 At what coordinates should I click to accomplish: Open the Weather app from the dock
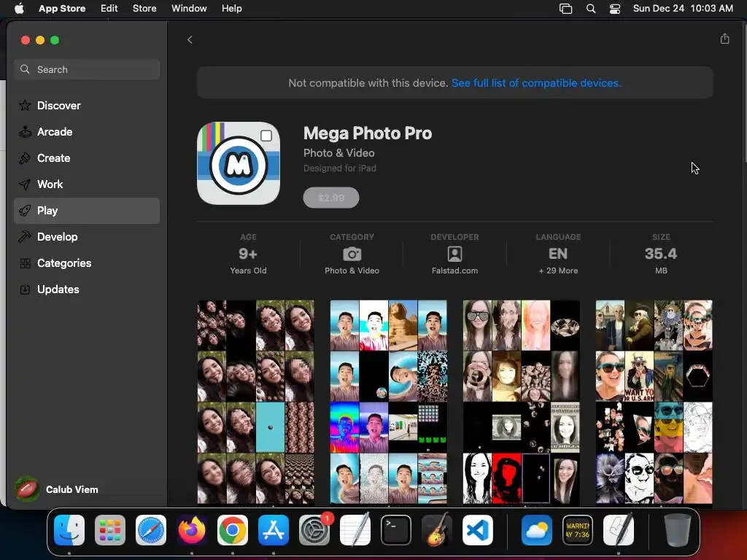click(x=537, y=530)
